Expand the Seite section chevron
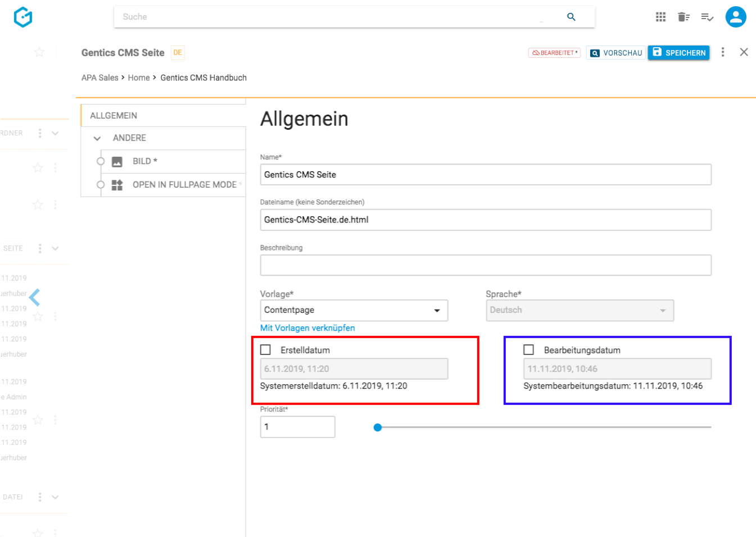Viewport: 756px width, 537px height. pyautogui.click(x=55, y=248)
